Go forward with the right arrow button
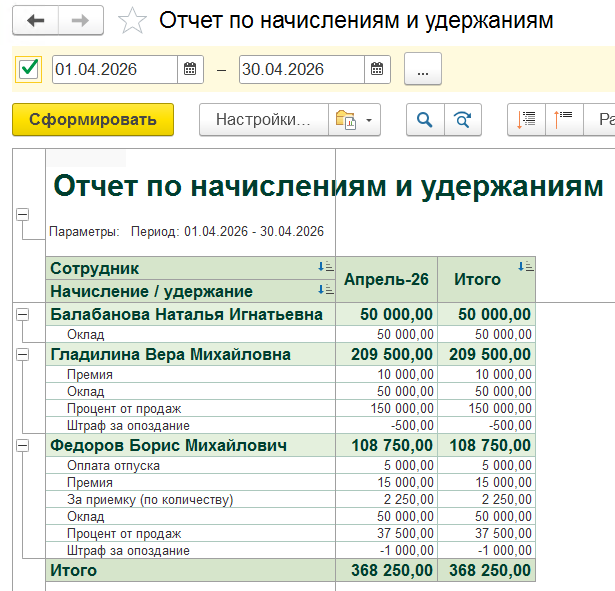 point(81,20)
